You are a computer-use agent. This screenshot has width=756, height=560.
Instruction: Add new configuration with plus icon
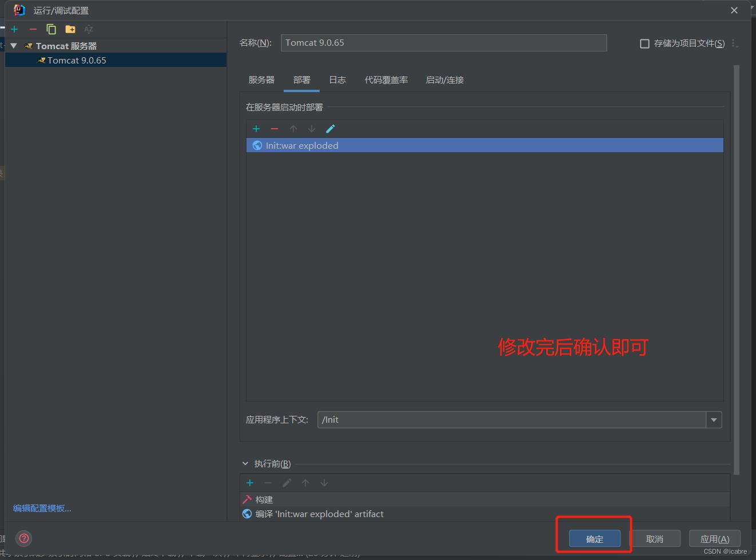(x=14, y=29)
